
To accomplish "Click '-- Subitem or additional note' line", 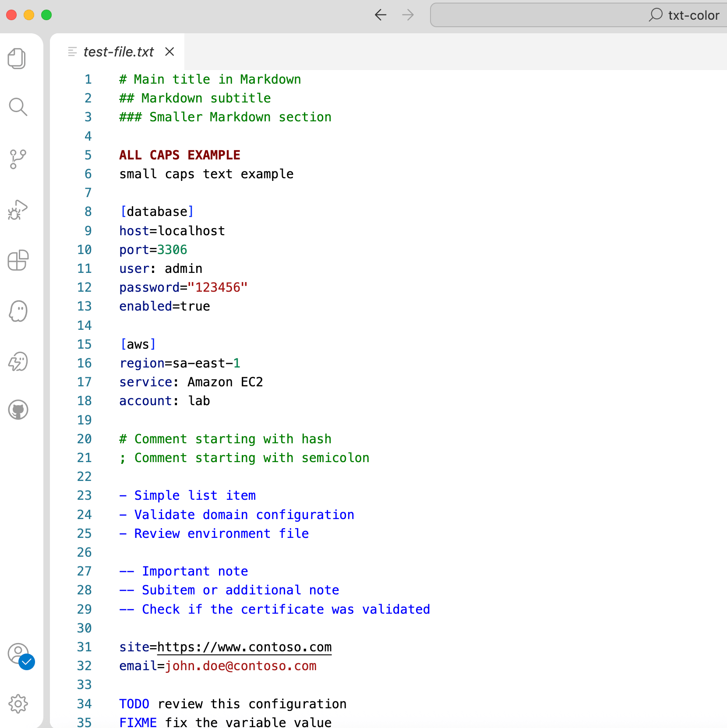I will click(229, 590).
